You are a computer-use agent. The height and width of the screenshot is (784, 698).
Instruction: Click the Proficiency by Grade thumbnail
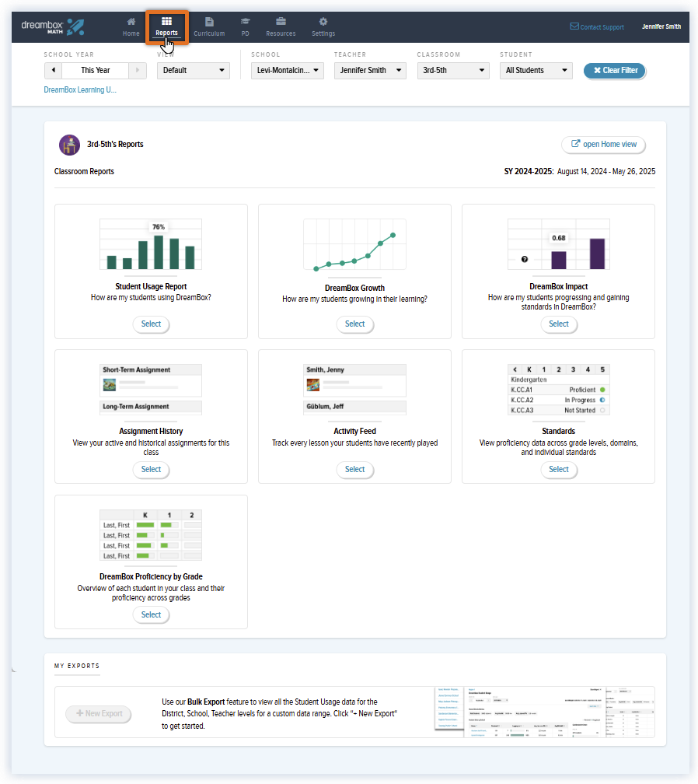click(x=151, y=535)
